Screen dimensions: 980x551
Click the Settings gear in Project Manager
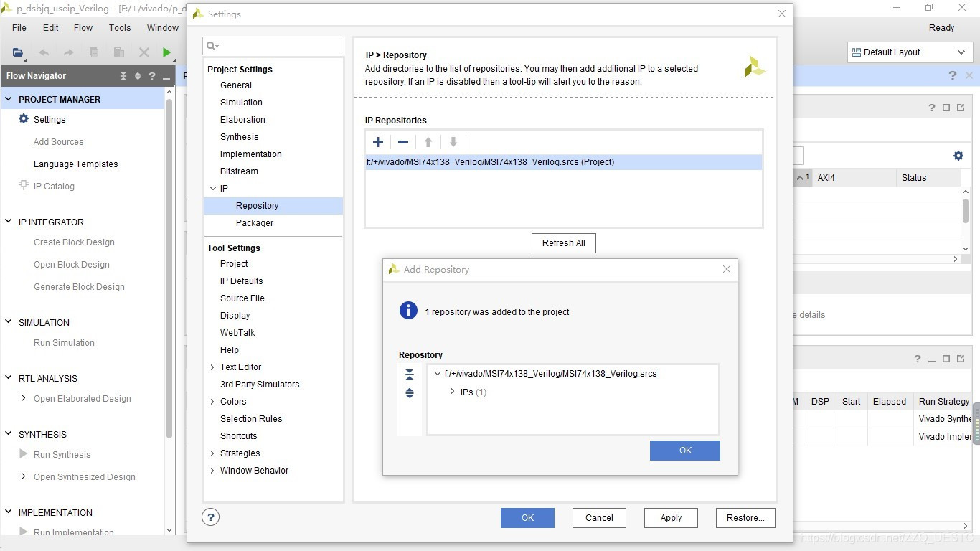pyautogui.click(x=24, y=119)
